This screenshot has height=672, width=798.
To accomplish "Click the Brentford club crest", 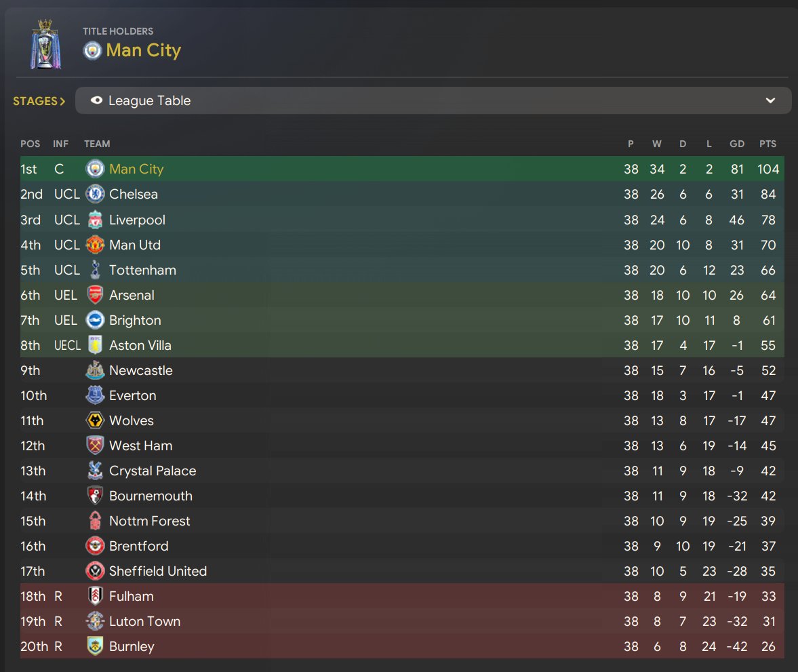I will pyautogui.click(x=95, y=546).
